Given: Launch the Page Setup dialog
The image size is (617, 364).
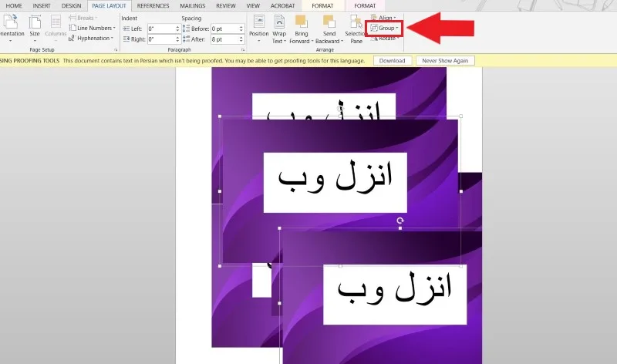Looking at the screenshot, I should pyautogui.click(x=116, y=50).
